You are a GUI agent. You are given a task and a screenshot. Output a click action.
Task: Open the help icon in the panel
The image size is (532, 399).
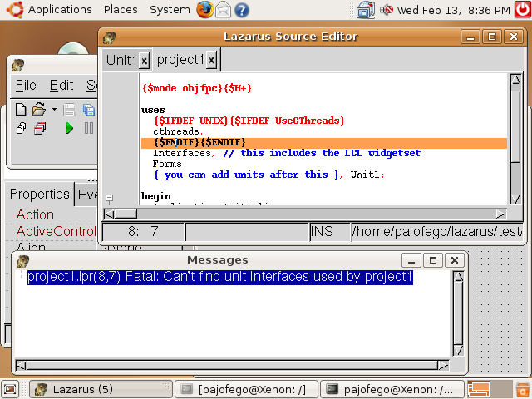tap(242, 10)
